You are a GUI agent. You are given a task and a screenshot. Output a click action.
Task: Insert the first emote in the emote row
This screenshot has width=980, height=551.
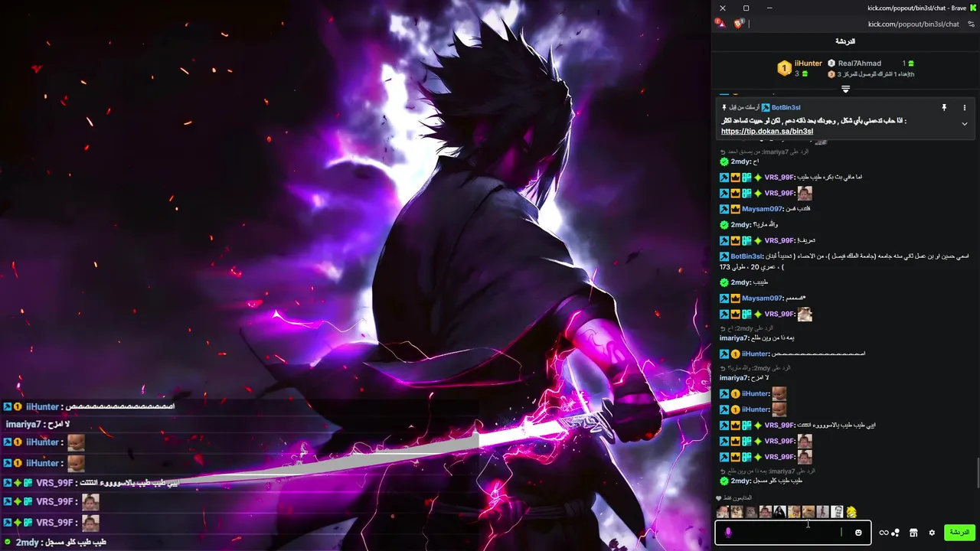coord(722,512)
